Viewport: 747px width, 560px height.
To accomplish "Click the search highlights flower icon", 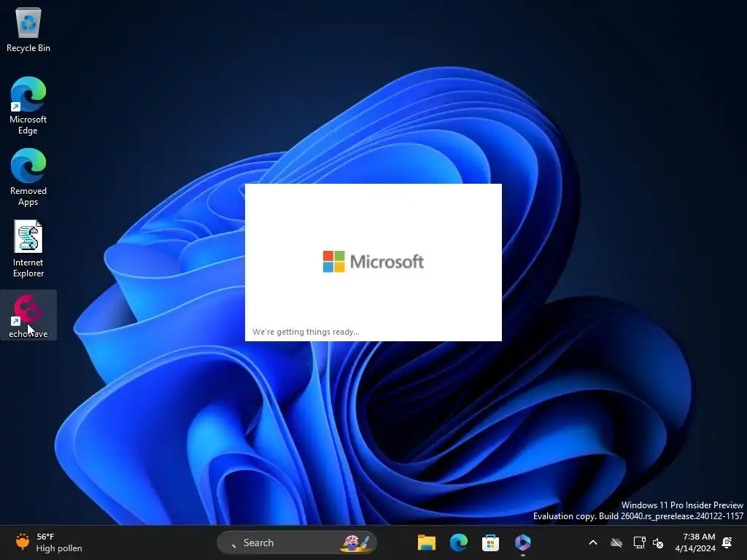I will click(x=355, y=542).
